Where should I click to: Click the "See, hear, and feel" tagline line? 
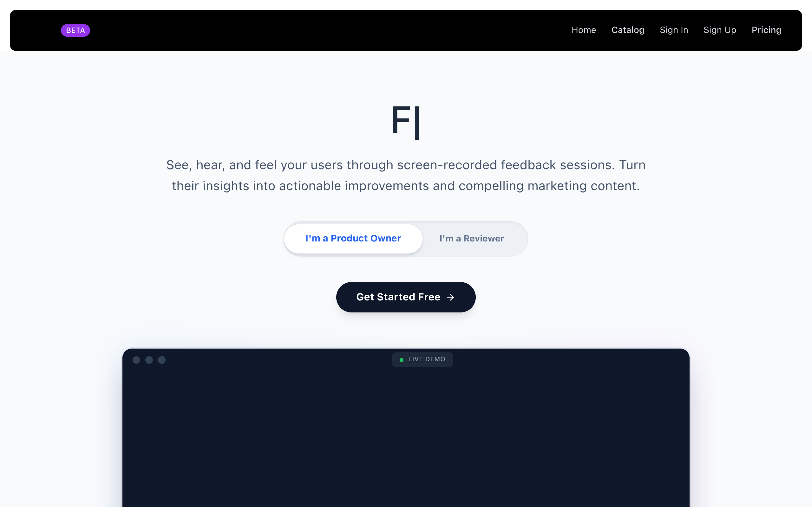coord(406,165)
